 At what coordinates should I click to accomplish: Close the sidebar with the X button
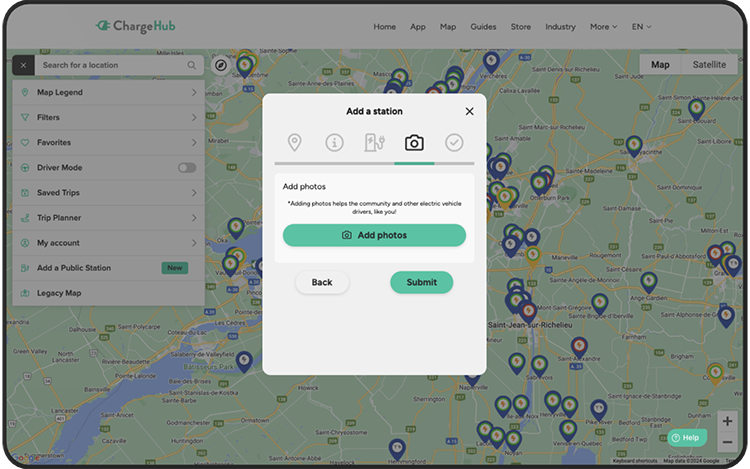(23, 65)
